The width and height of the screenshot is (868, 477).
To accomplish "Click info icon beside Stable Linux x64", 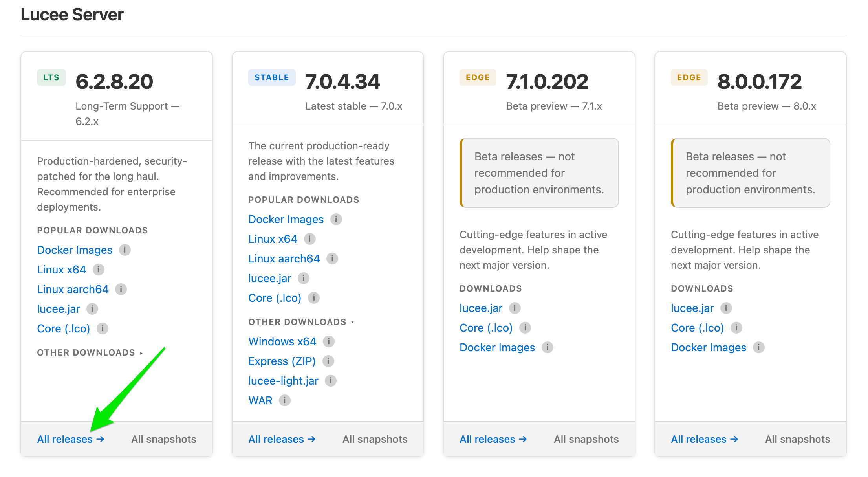I will coord(310,239).
